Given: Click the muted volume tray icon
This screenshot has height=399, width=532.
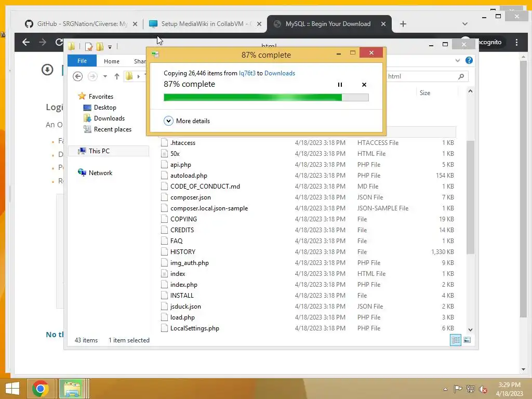Looking at the screenshot, I should 483,389.
